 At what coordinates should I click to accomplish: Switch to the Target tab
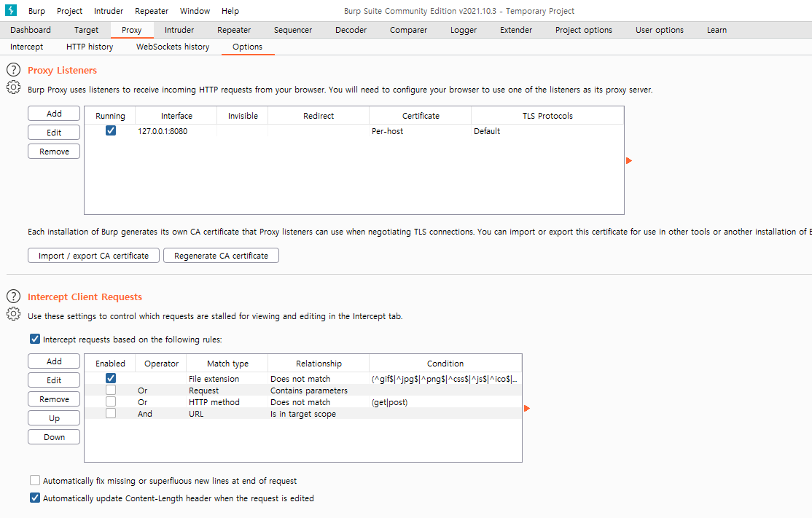tap(86, 30)
